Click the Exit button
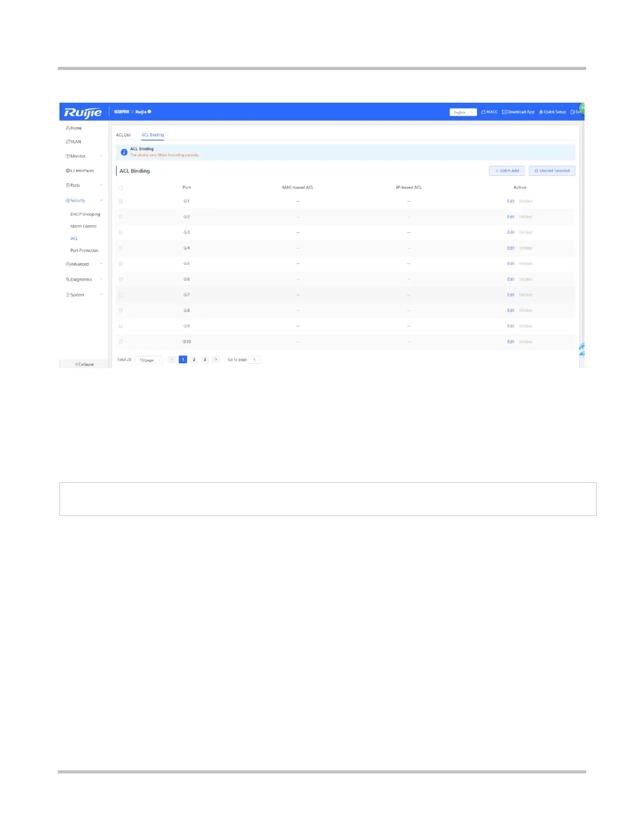 point(576,112)
